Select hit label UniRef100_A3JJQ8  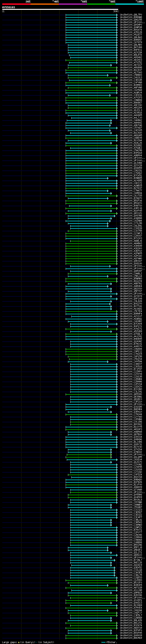coord(131,591)
